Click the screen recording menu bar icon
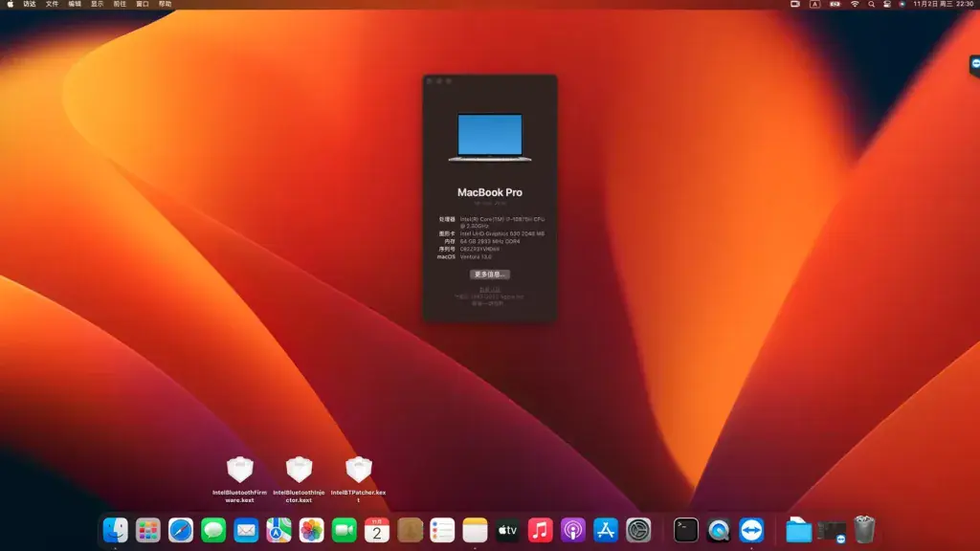Viewport: 980px width, 551px height. click(795, 5)
